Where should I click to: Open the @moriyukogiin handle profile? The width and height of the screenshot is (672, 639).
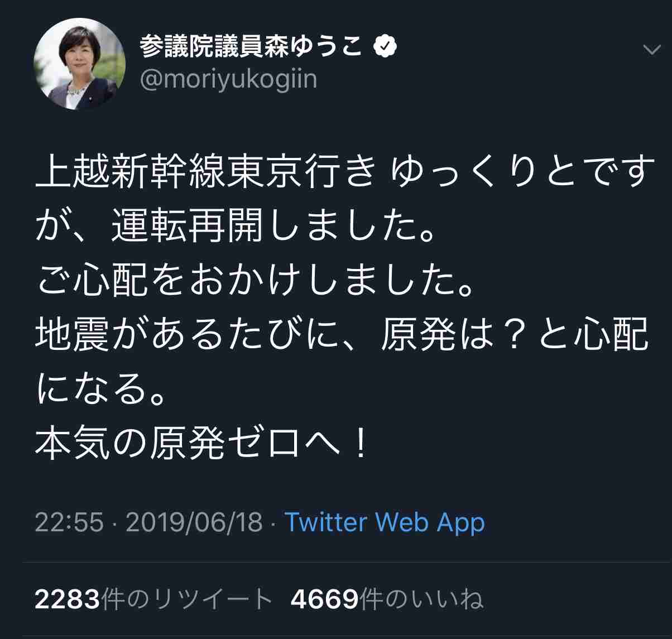point(228,79)
